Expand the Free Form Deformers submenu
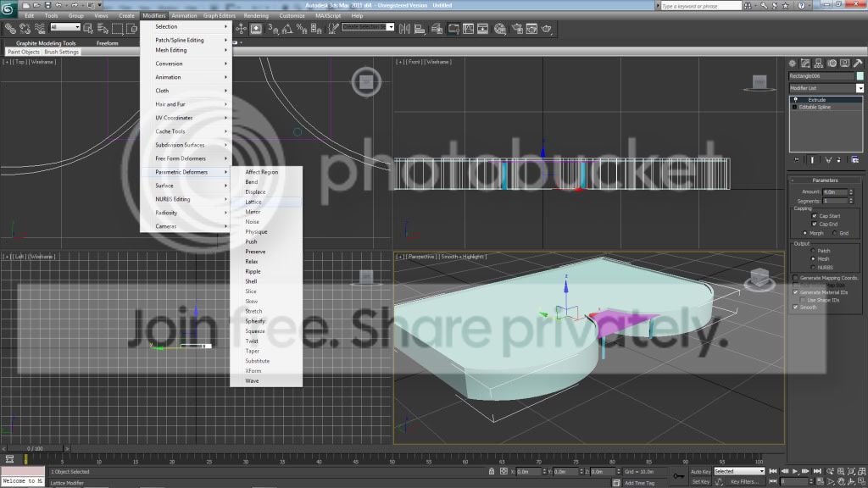The image size is (868, 488). pos(186,158)
